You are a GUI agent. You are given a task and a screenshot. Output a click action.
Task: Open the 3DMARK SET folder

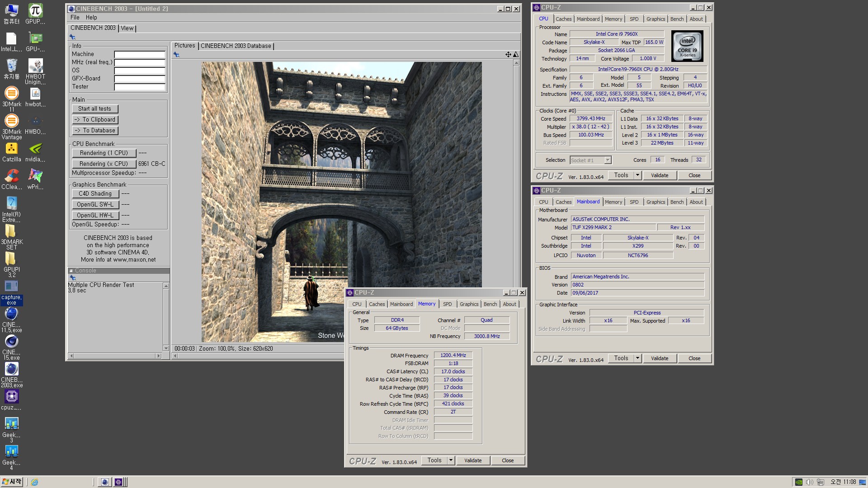(11, 237)
